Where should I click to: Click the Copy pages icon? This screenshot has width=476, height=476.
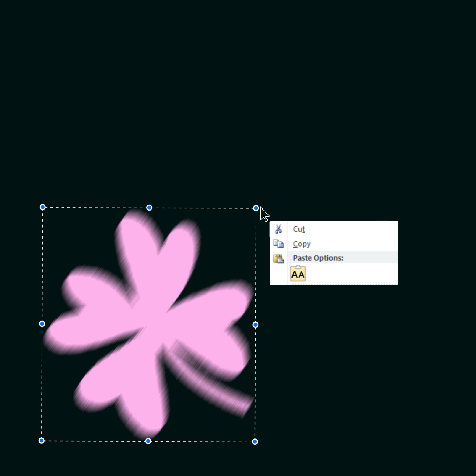coord(278,244)
